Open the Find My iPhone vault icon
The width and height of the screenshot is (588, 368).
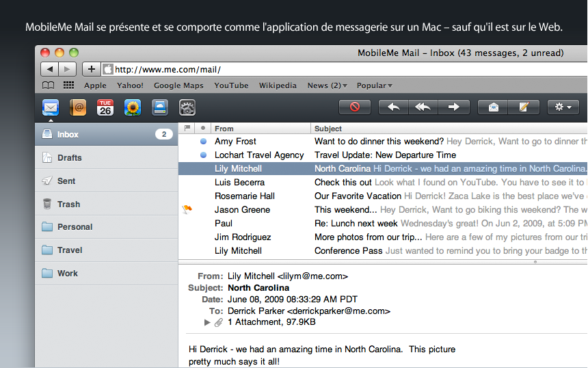(x=187, y=107)
